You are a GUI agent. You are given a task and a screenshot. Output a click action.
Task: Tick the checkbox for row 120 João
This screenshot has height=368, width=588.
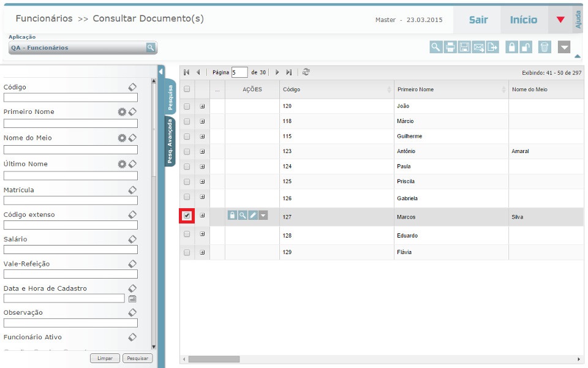coord(187,106)
